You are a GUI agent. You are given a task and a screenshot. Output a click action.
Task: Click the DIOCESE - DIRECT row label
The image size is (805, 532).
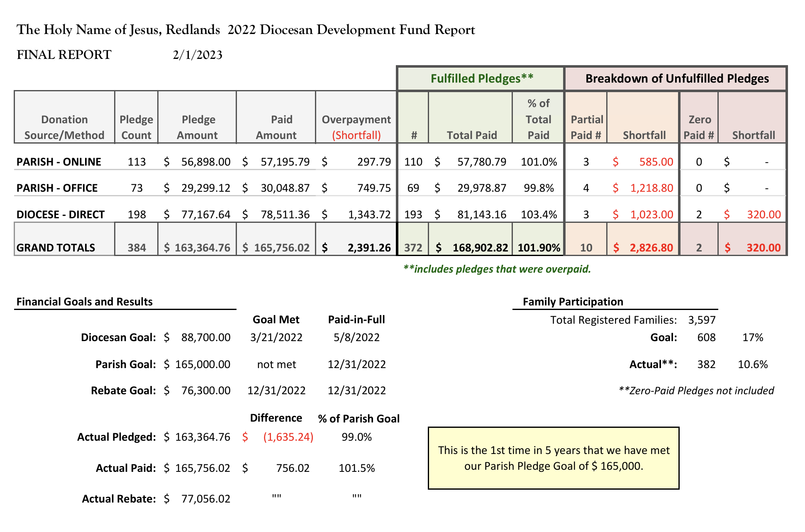pos(60,215)
